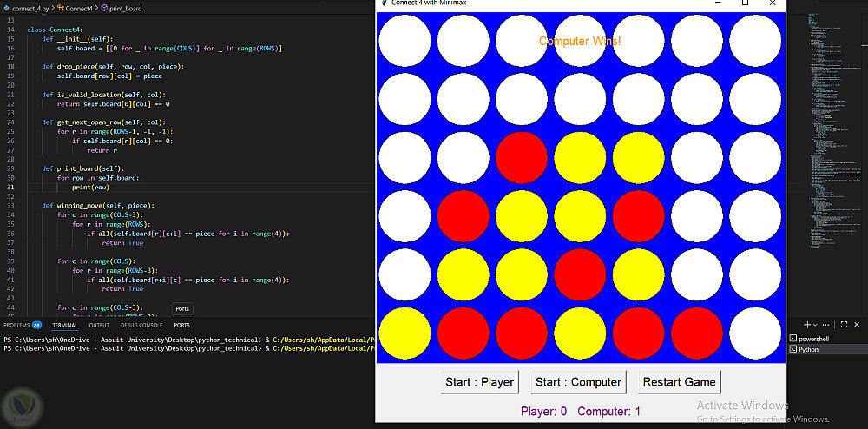
Task: Open the DEBUG CONSOLE tab
Action: [141, 326]
